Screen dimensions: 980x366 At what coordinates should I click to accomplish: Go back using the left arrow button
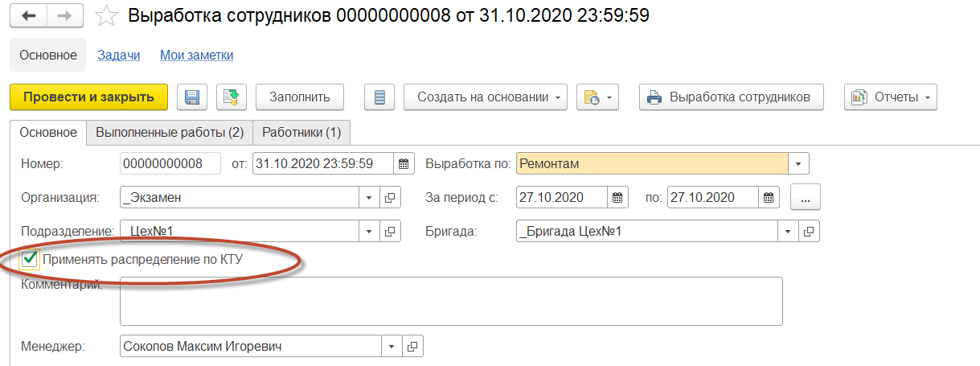28,15
